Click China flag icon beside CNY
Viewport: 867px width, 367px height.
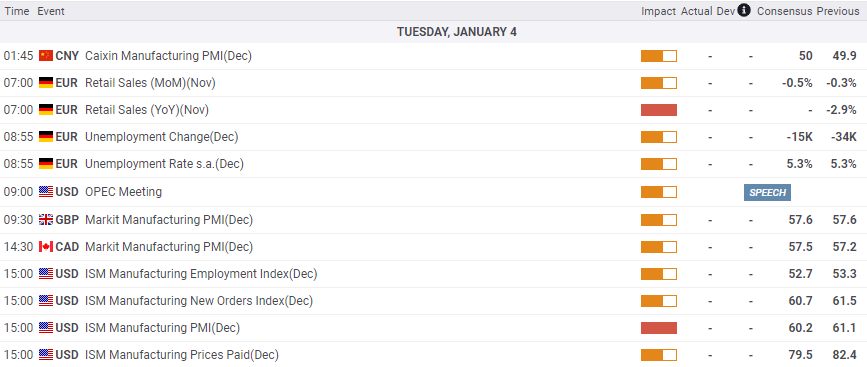coord(46,56)
